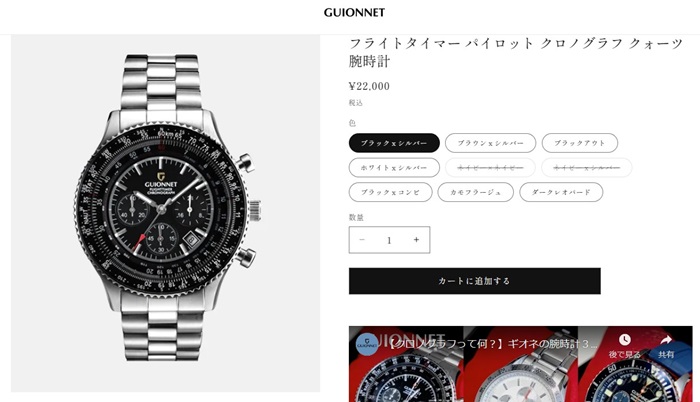Select the sold-out ネイビー x シルバー option
This screenshot has height=402, width=700.
587,168
